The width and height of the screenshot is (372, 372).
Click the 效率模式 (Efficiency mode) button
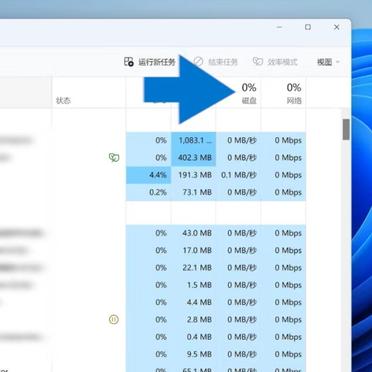[275, 62]
